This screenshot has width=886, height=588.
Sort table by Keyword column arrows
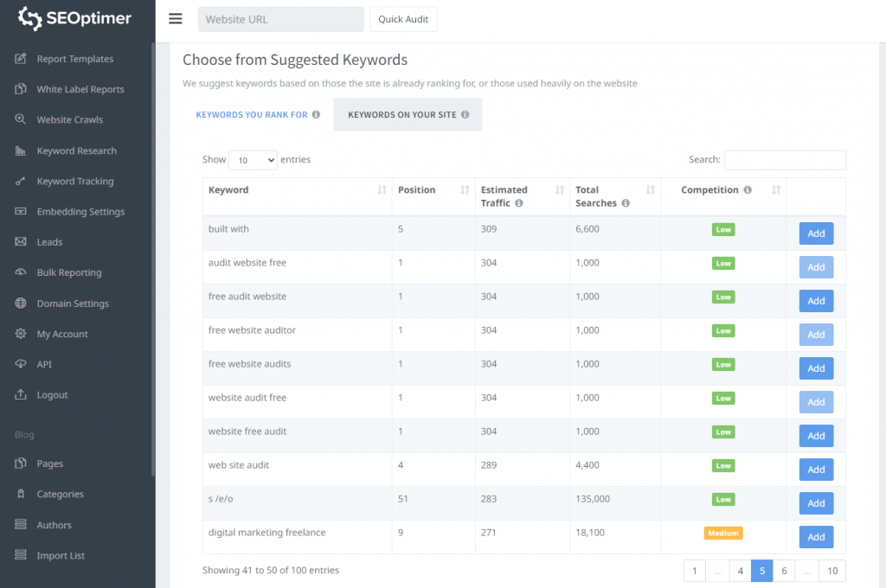[382, 190]
